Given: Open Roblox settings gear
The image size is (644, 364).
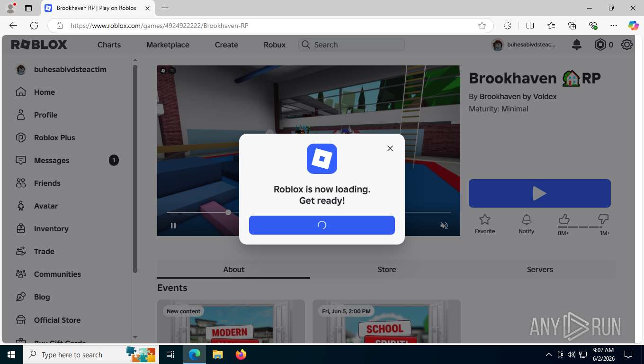Looking at the screenshot, I should click(x=627, y=45).
